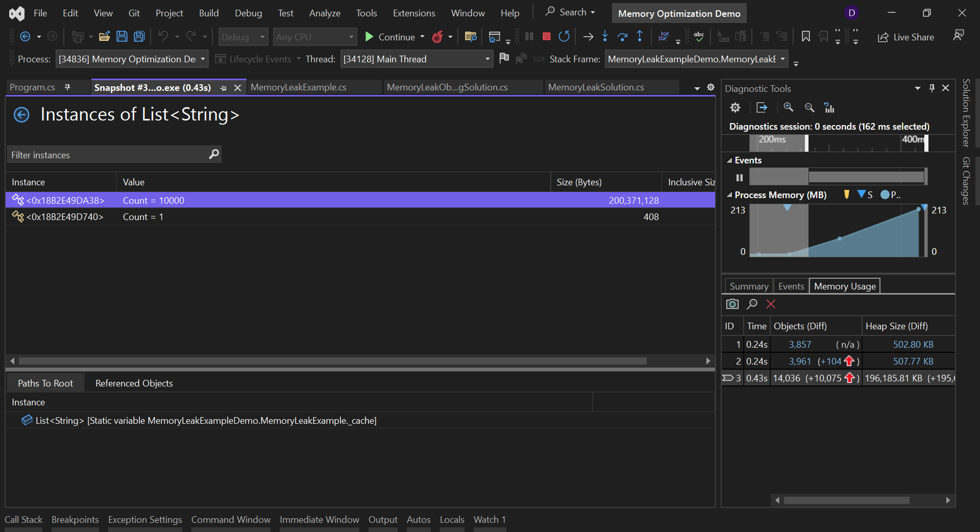
Task: Open Diagnostic Tools settings gear
Action: click(735, 107)
